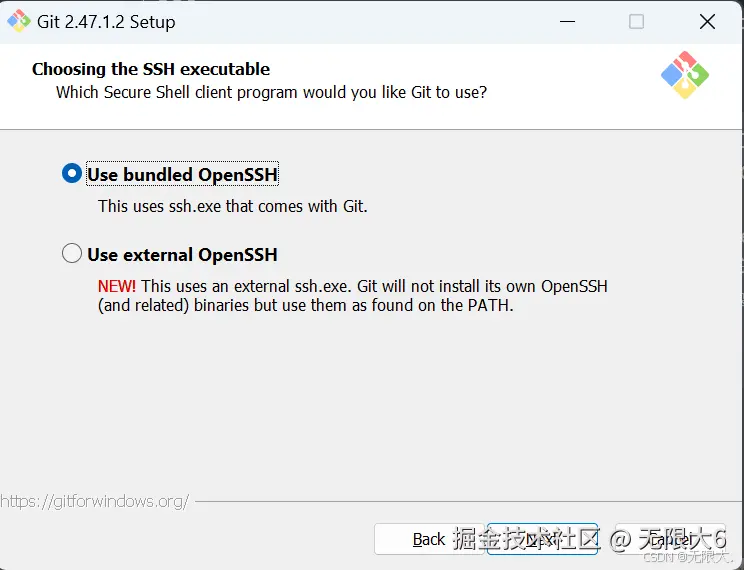
Task: Click the red NEW! label
Action: pos(117,286)
